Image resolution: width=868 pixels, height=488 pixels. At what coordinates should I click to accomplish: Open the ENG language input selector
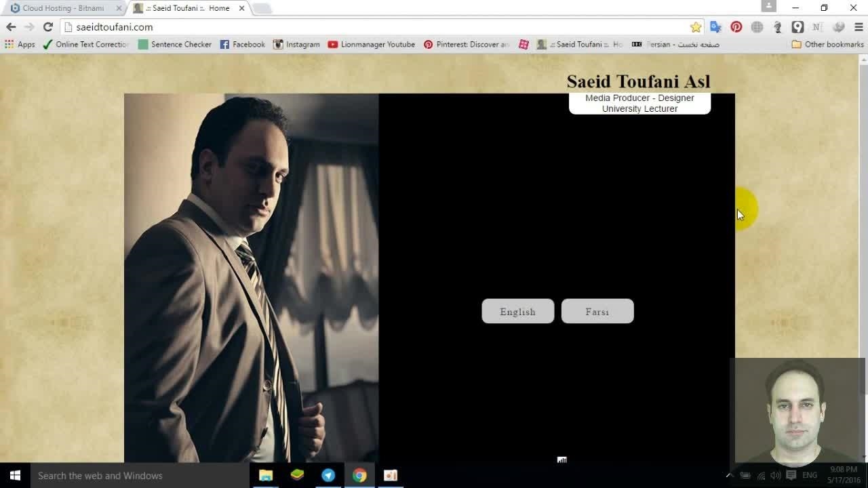(x=810, y=475)
